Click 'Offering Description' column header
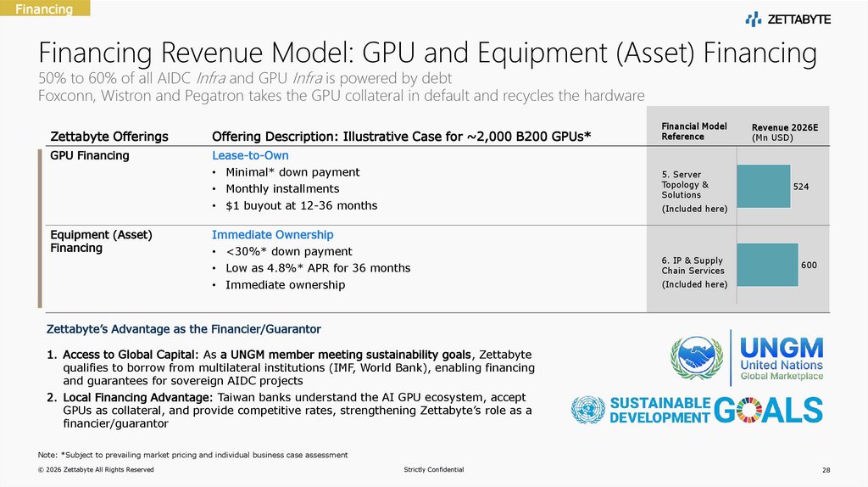 coord(401,137)
